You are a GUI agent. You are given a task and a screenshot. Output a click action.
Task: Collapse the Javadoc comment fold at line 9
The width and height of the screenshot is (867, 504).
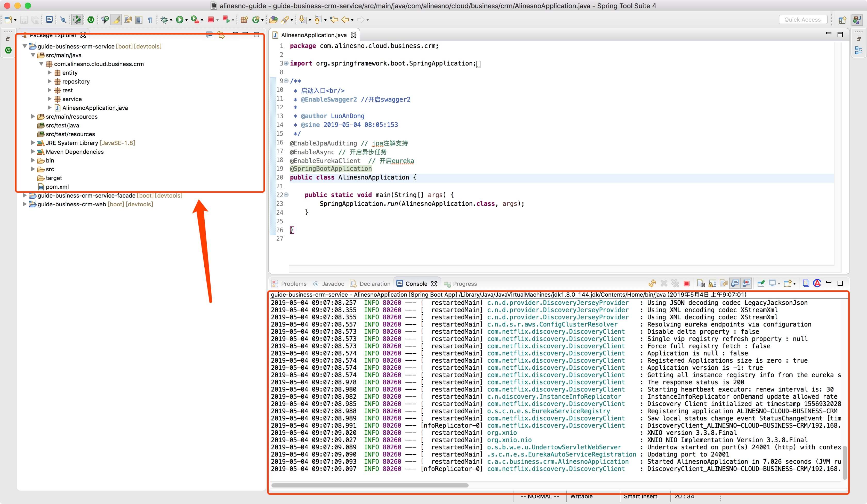[286, 81]
